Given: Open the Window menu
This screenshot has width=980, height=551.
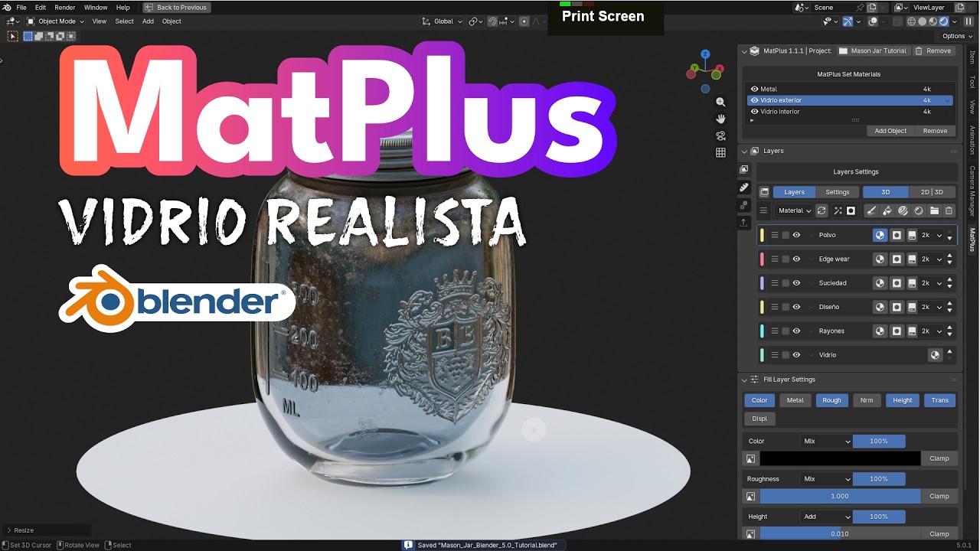Looking at the screenshot, I should click(96, 7).
